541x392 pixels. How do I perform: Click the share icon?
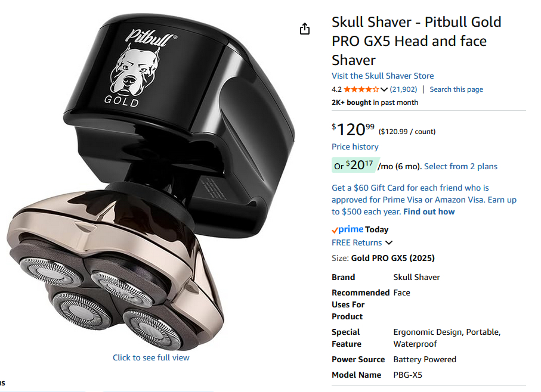point(305,29)
